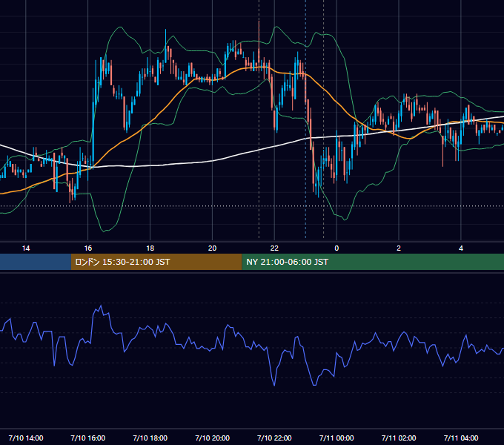This screenshot has width=504, height=445.
Task: Click the 7/10 14:00 timestamp label
Action: 26,438
